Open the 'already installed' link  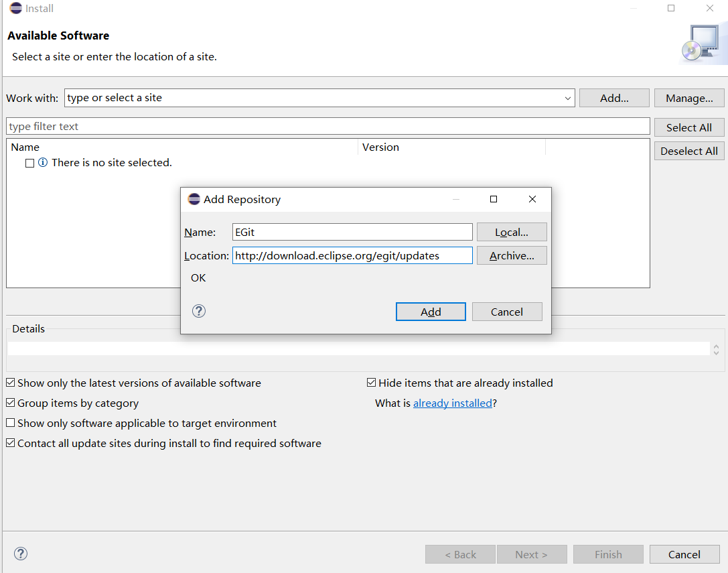tap(453, 403)
